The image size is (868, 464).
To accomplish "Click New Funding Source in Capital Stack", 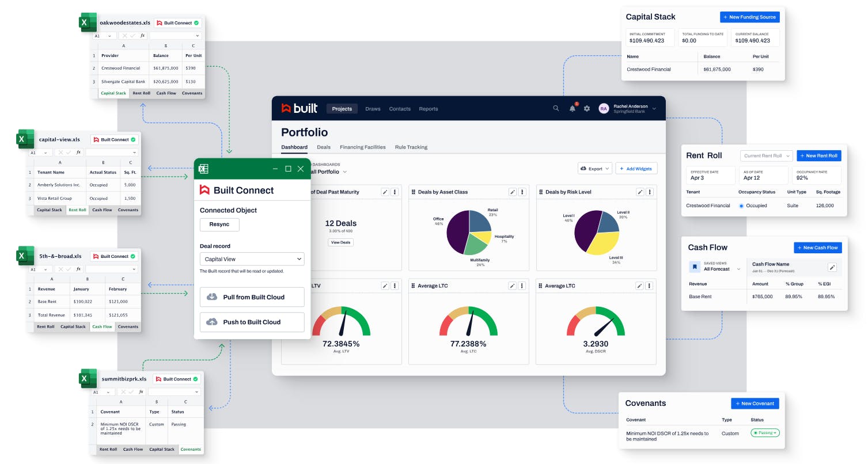I will click(x=750, y=17).
